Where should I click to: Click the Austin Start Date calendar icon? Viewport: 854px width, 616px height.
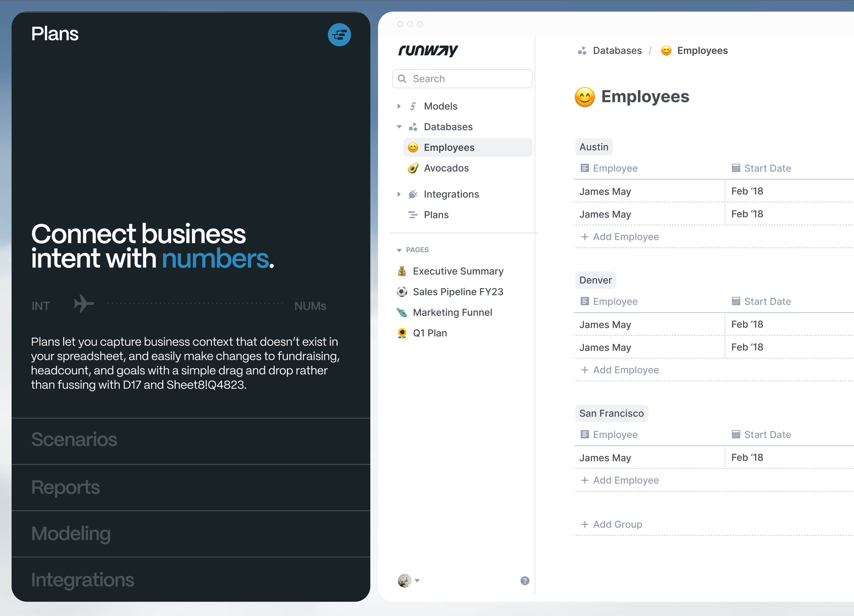[735, 168]
